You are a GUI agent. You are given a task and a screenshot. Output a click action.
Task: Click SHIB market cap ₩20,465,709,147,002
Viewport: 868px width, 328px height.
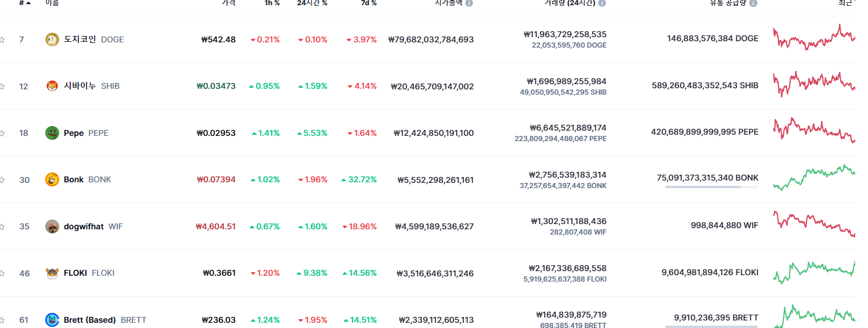point(432,86)
